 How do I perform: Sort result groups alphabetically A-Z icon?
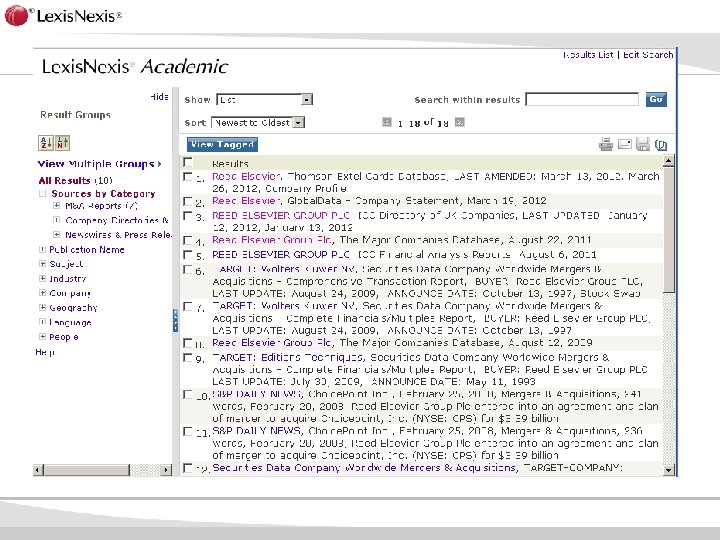[x=45, y=143]
